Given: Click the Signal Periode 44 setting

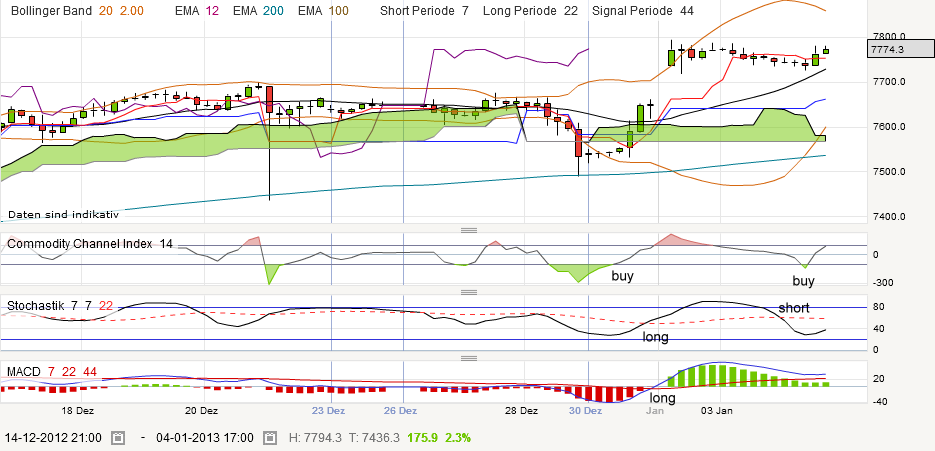Looking at the screenshot, I should tap(643, 11).
